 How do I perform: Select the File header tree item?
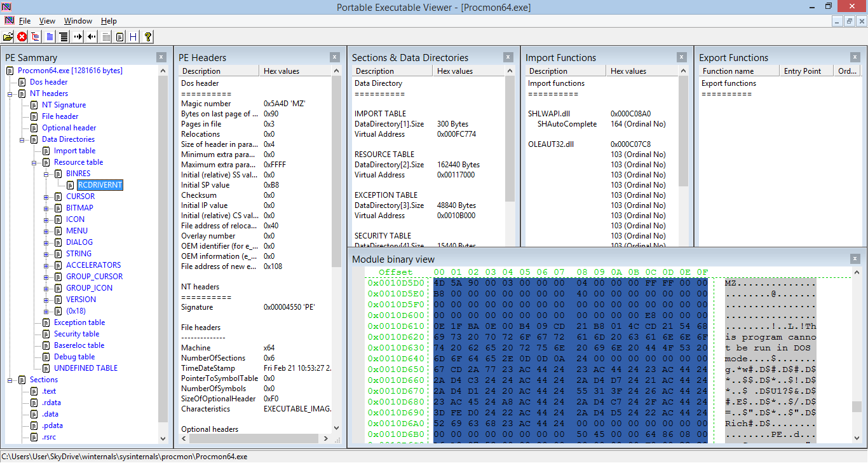click(x=60, y=116)
